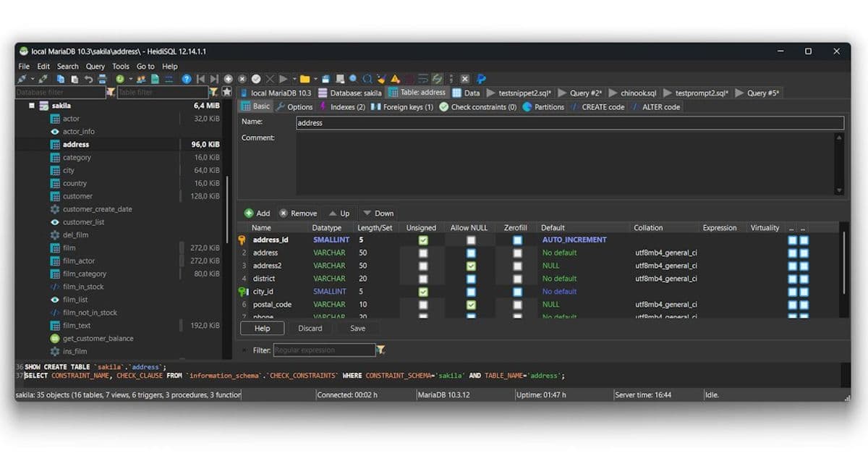Click the Comment text area
The height and width of the screenshot is (456, 868).
565,164
